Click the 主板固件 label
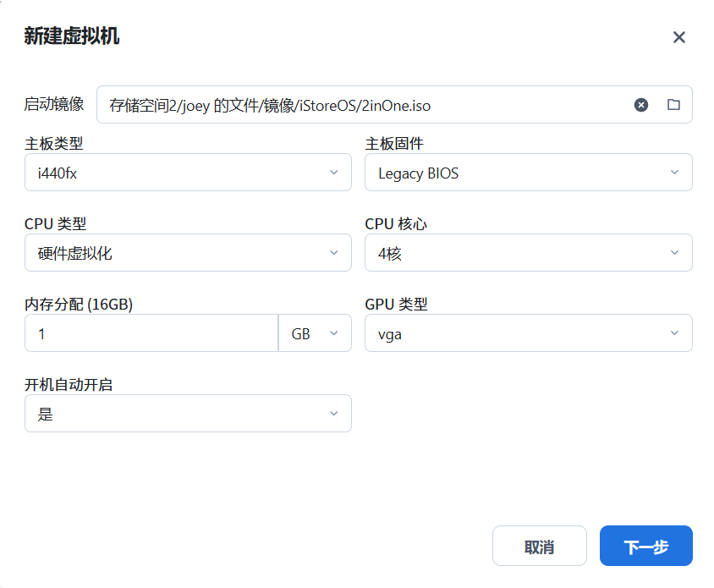This screenshot has width=714, height=588. pos(394,144)
